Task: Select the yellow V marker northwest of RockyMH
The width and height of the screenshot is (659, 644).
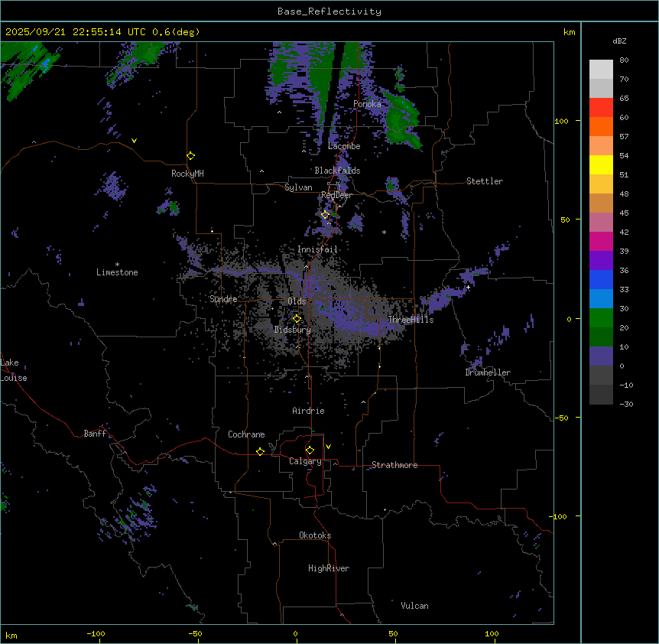Action: (x=135, y=141)
